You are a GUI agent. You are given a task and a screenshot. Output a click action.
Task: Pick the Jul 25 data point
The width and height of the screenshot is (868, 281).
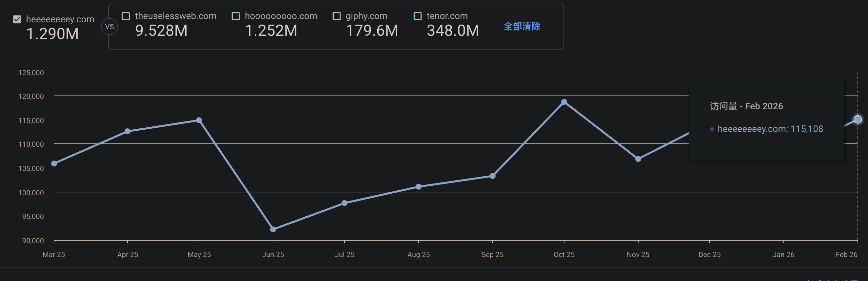[x=345, y=203]
